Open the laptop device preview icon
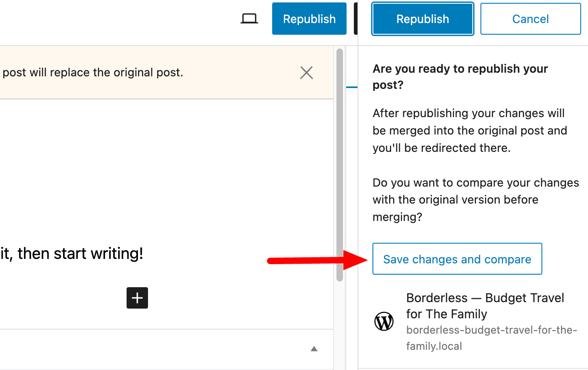Screen dimensions: 588x370 [249, 19]
